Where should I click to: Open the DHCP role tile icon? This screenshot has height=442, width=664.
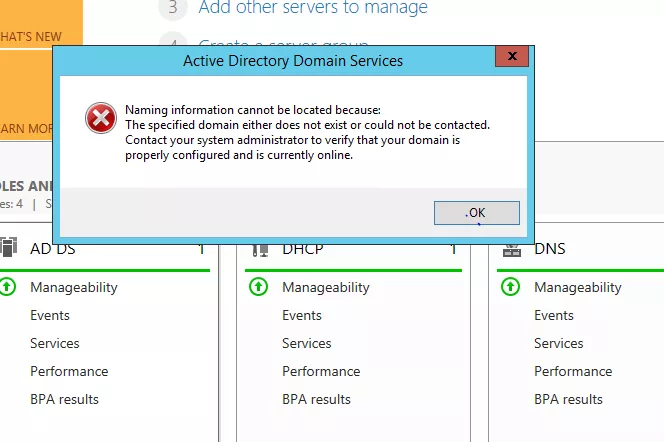260,250
